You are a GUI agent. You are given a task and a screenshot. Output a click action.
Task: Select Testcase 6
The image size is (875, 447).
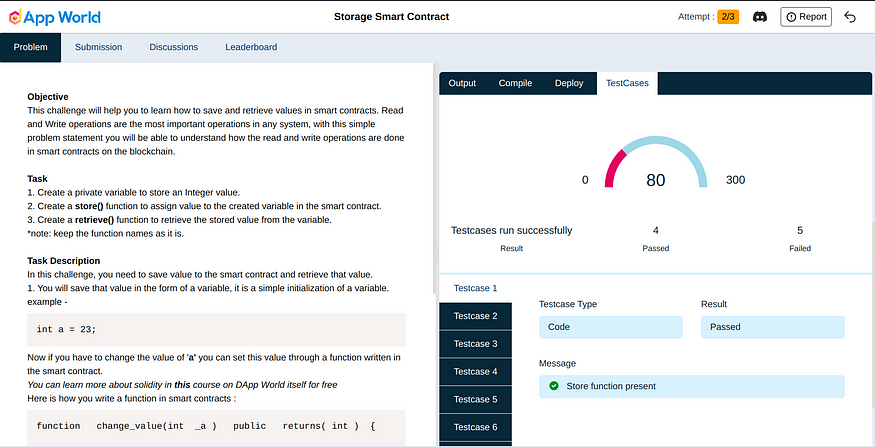coord(475,427)
